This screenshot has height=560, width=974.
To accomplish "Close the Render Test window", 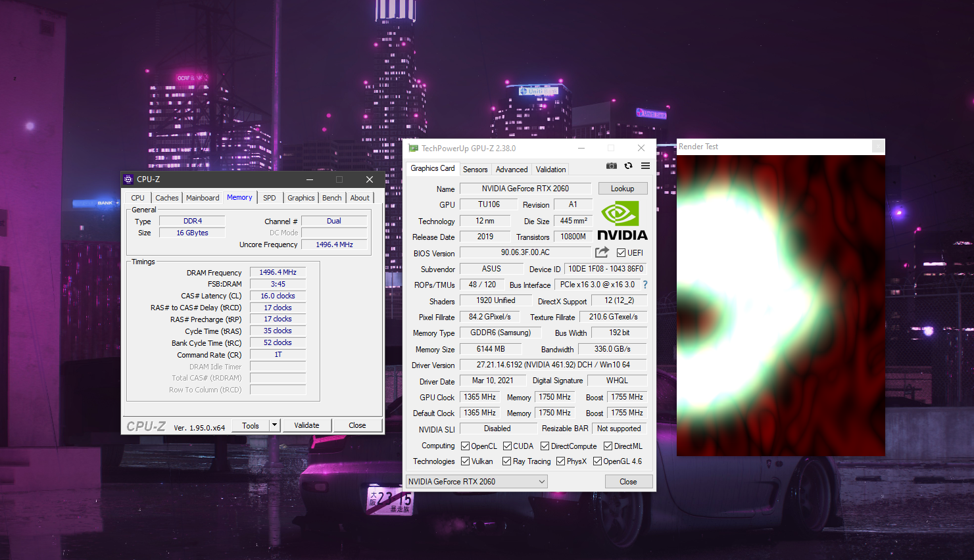I will [x=878, y=147].
